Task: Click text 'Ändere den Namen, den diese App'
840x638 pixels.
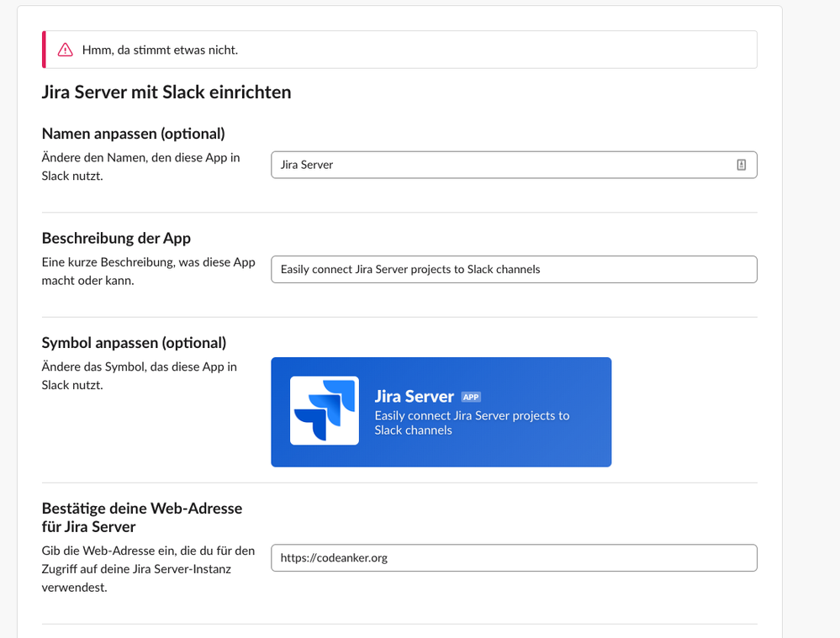Action: (134, 157)
